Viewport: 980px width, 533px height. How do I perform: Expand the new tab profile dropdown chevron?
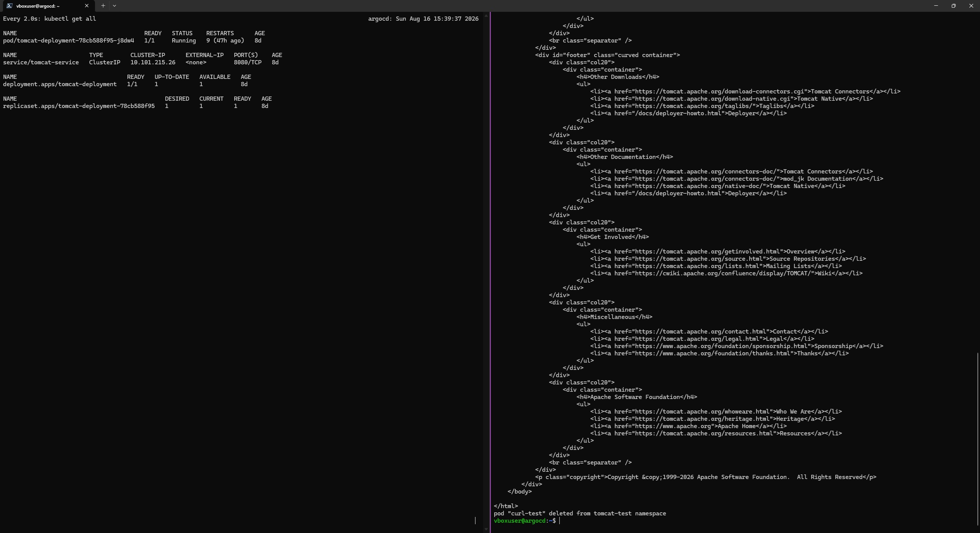pyautogui.click(x=114, y=6)
